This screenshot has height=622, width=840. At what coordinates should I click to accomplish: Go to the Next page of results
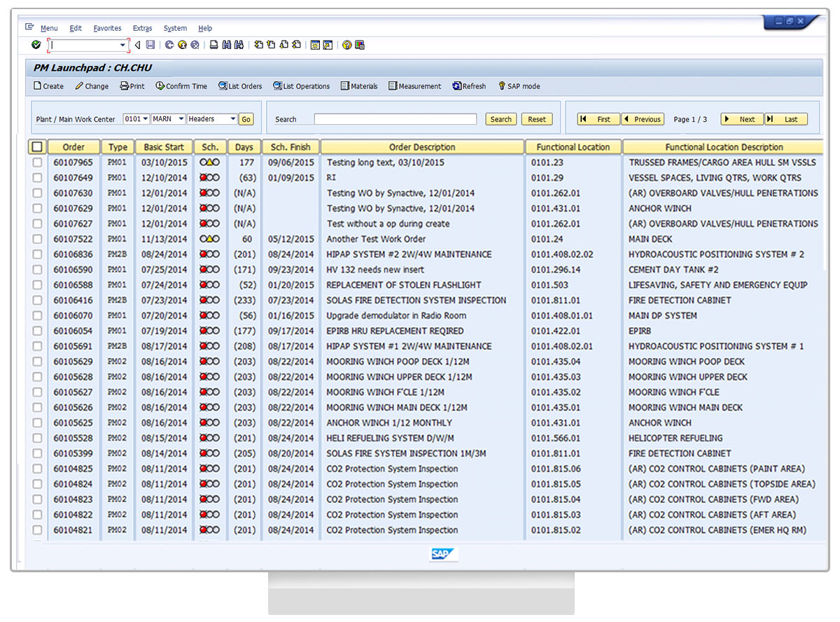tap(741, 119)
